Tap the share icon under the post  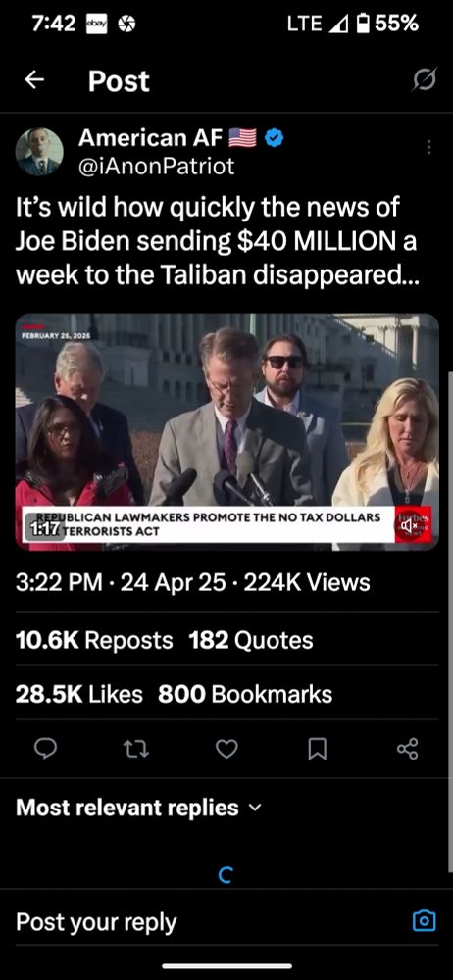click(407, 748)
